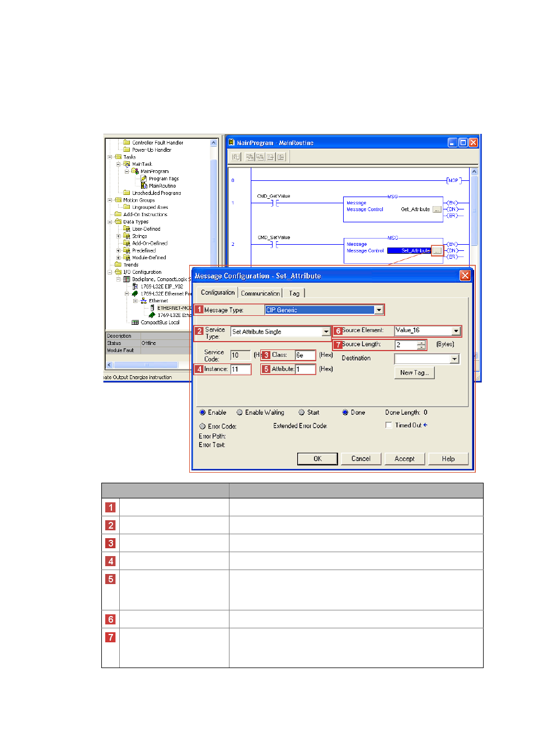This screenshot has width=534, height=756.
Task: Click the project tree horizontal scrollbar
Action: [x=146, y=365]
